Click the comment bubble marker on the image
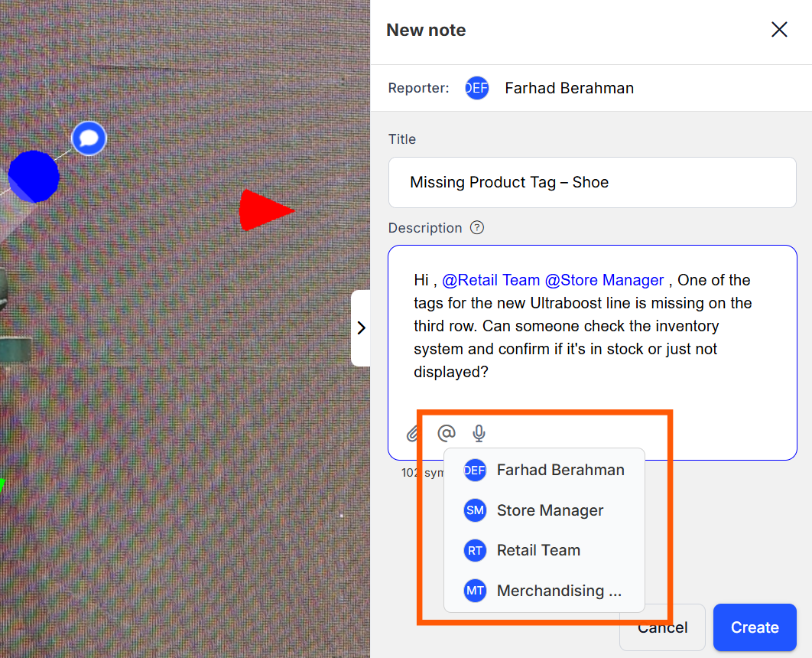The image size is (812, 658). tap(89, 138)
